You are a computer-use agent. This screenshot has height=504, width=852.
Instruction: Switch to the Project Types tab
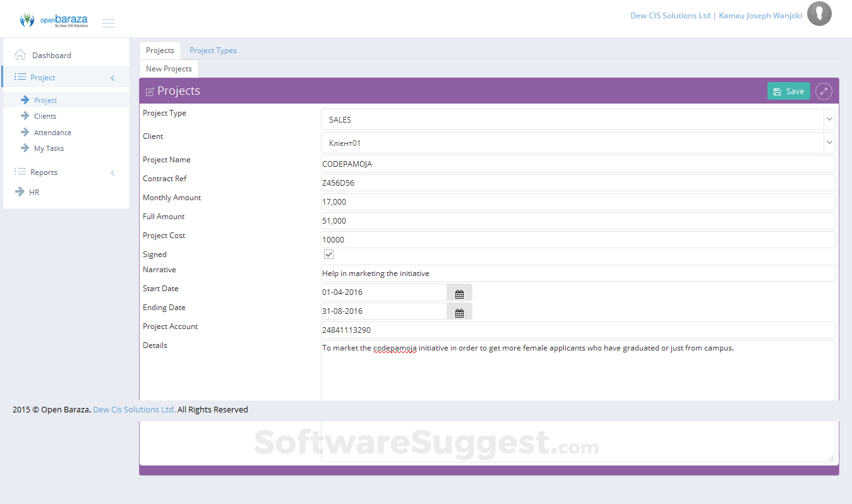(213, 50)
